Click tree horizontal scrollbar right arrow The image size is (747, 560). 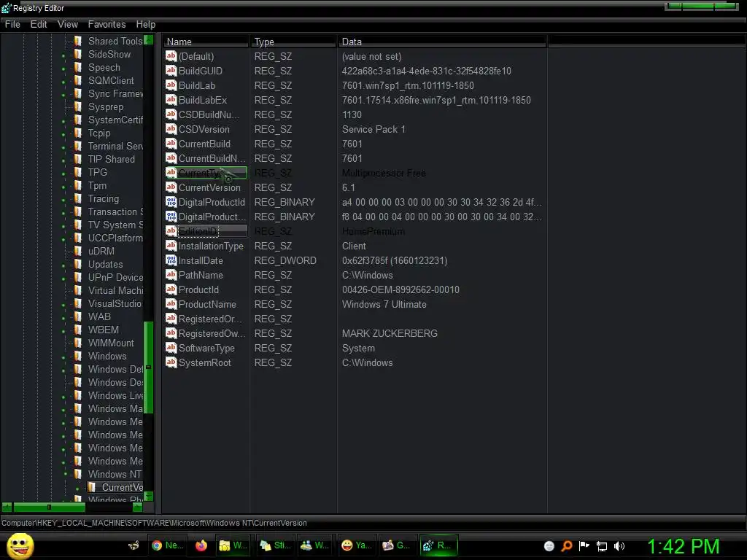pos(138,507)
